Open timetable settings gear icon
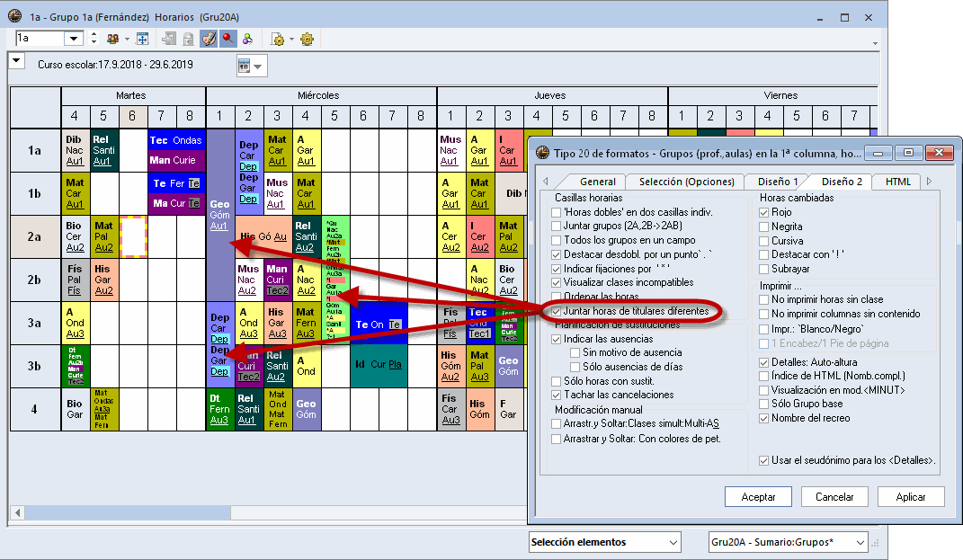The image size is (963, 560). (x=308, y=40)
